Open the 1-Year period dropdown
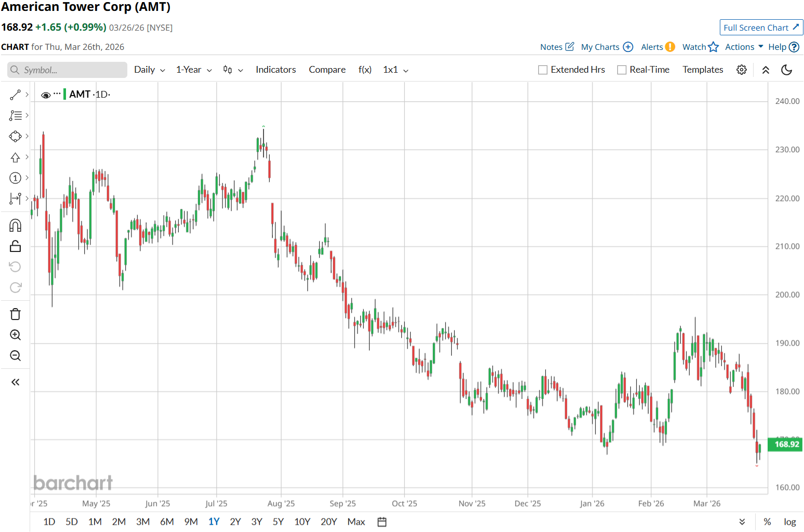804x532 pixels. 194,70
